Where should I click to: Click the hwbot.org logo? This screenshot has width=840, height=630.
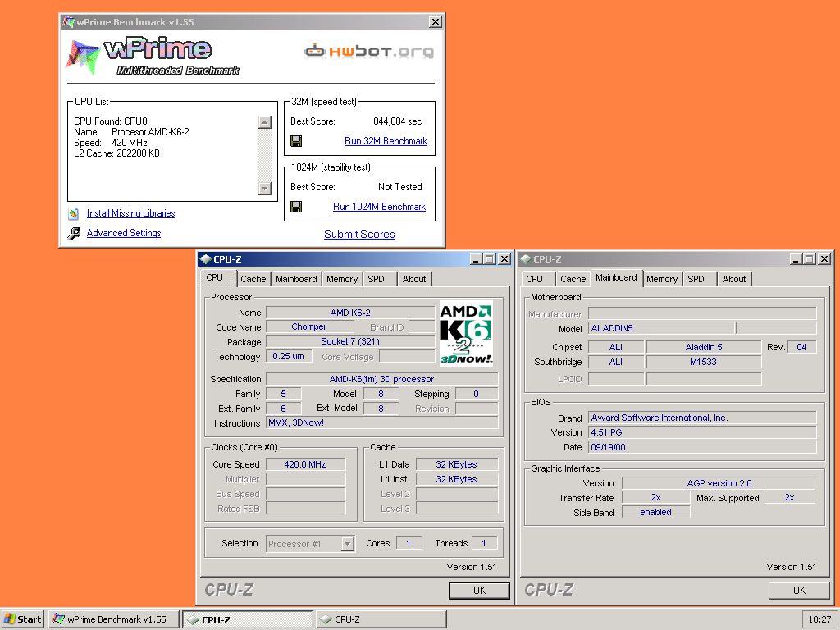click(x=368, y=52)
